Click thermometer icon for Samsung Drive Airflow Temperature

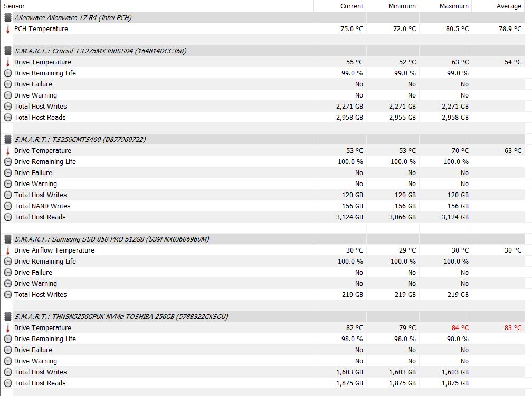click(8, 250)
